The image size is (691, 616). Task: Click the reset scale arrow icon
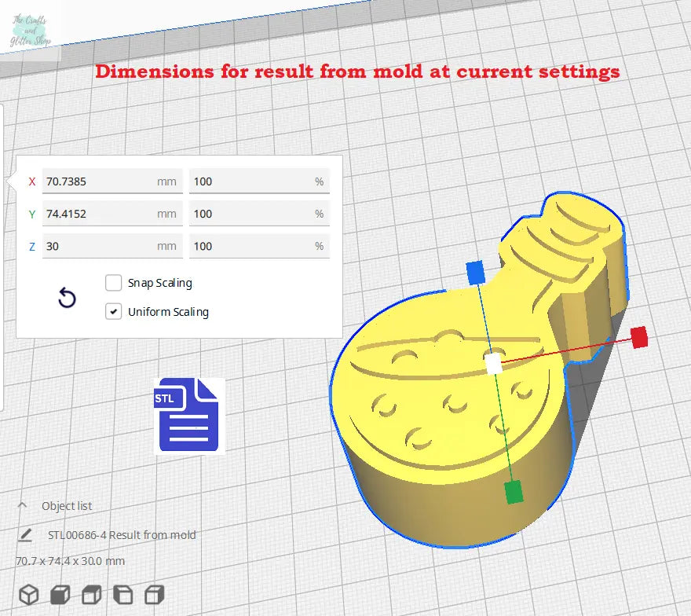(68, 298)
